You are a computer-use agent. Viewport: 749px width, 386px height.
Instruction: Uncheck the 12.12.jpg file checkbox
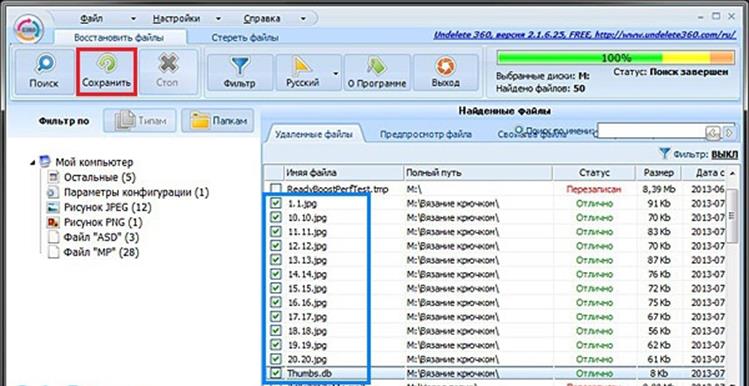click(276, 246)
